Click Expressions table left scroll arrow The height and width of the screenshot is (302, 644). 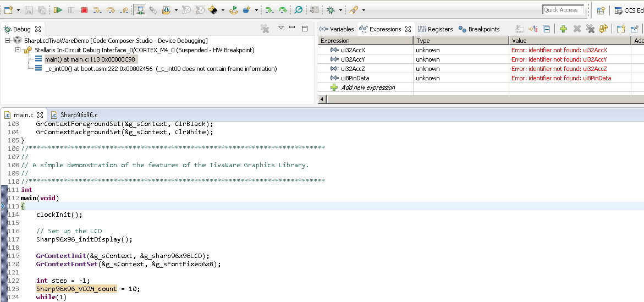coord(322,100)
